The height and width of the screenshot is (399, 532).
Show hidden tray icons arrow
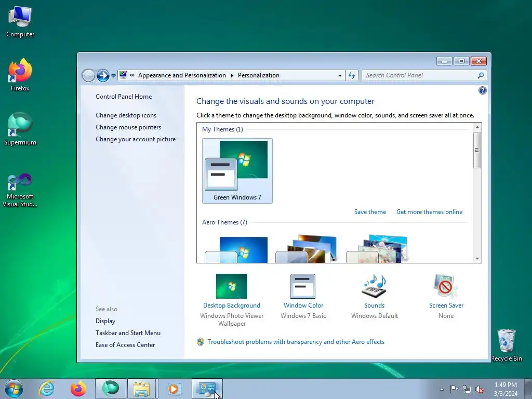coord(442,389)
